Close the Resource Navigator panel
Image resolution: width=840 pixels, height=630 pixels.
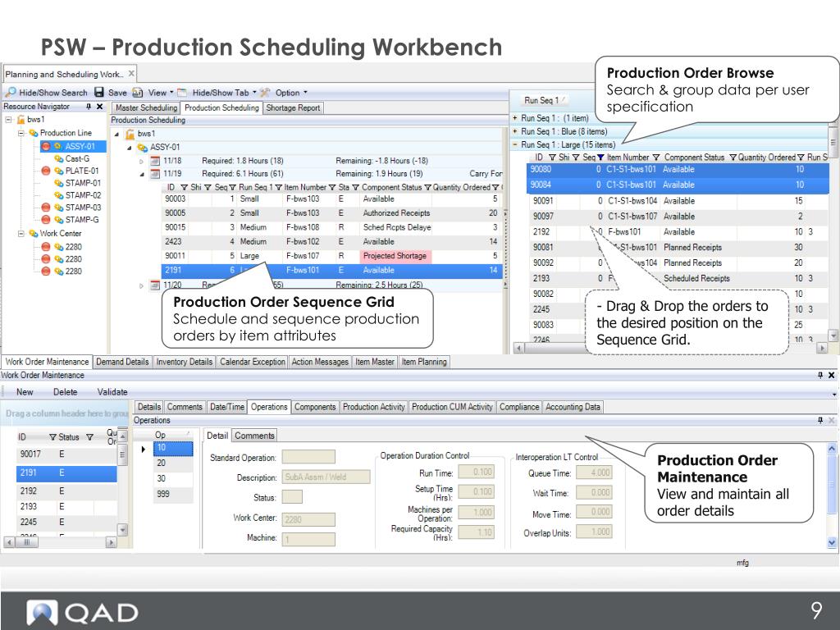[99, 107]
